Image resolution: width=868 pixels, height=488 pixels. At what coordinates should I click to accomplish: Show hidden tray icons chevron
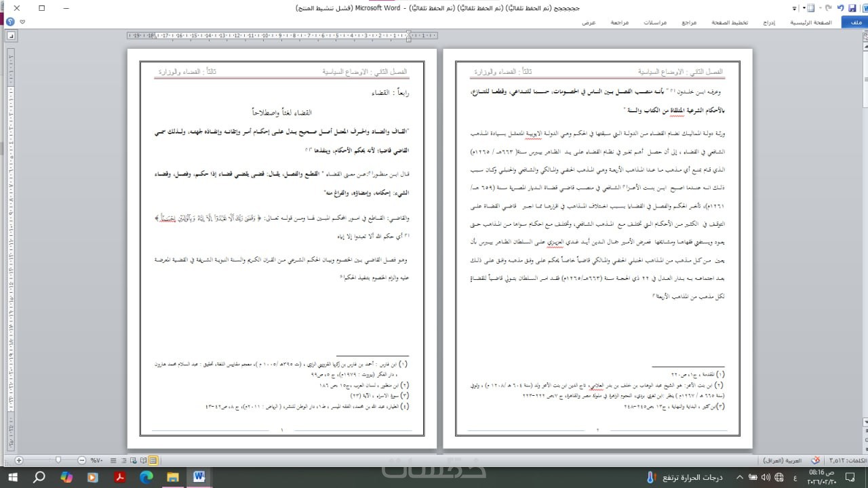click(x=740, y=477)
